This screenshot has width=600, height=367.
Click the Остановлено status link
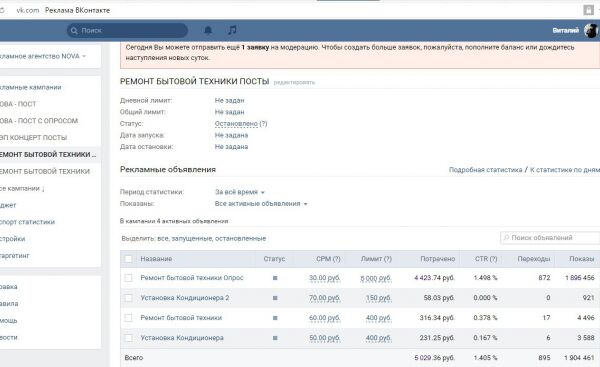pos(236,124)
